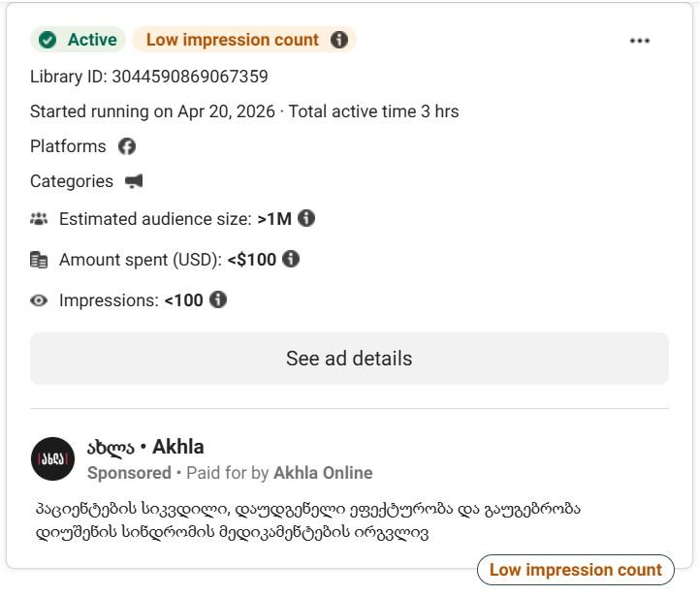Click the Akhla profile picture
Screen dimensions: 700x596
(52, 459)
